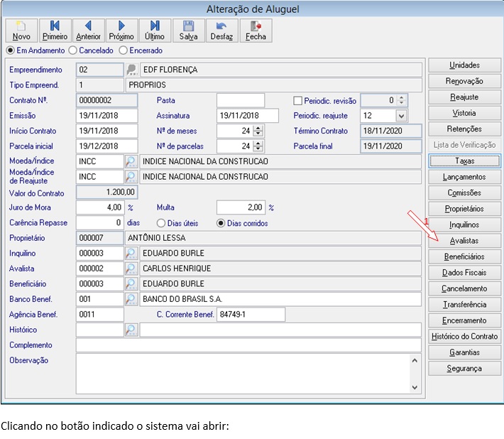The height and width of the screenshot is (439, 504).
Task: Focus the Complemento text field
Action: coord(248,345)
